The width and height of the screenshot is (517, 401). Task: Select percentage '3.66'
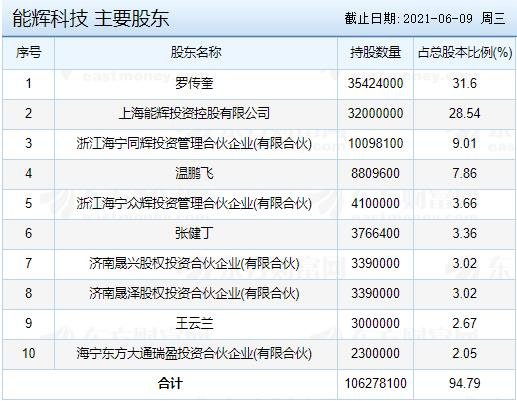click(x=465, y=203)
